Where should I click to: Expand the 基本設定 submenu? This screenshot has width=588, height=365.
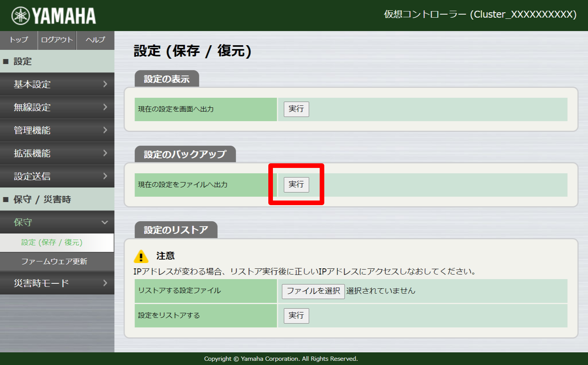[57, 84]
